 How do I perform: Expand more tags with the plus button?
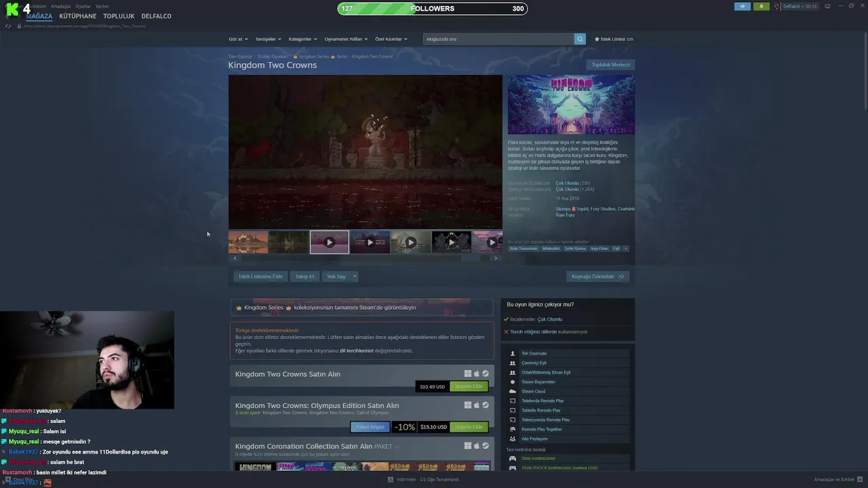coord(625,249)
